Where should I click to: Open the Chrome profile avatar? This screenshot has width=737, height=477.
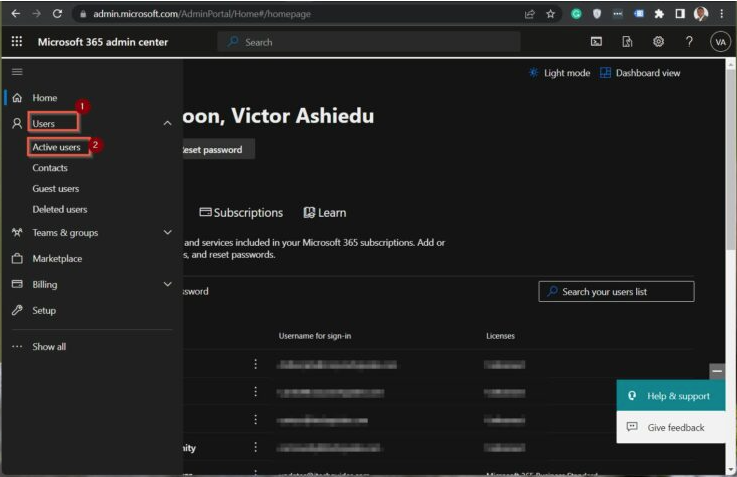pos(701,14)
